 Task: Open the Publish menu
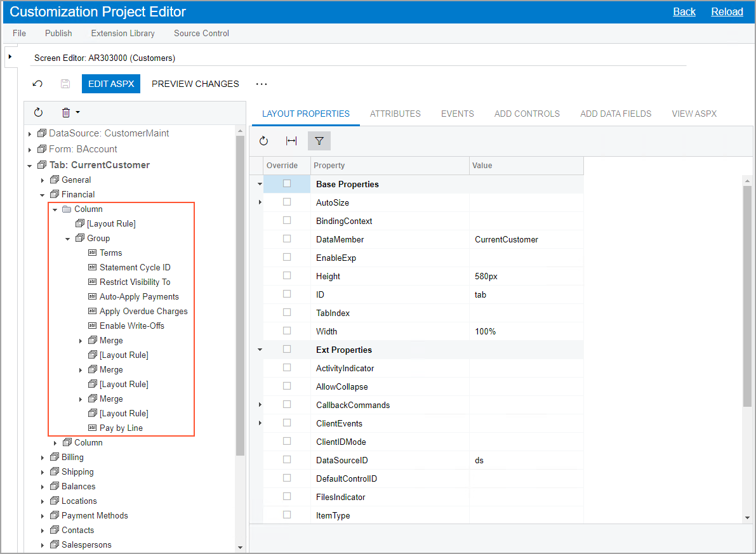(58, 33)
